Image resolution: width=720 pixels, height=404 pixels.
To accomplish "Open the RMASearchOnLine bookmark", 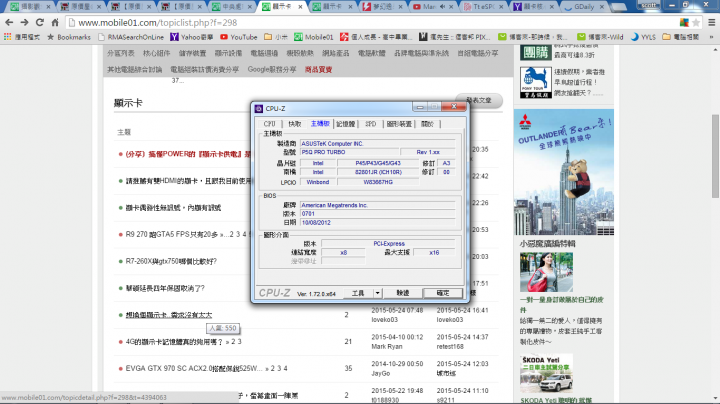I will 131,37.
